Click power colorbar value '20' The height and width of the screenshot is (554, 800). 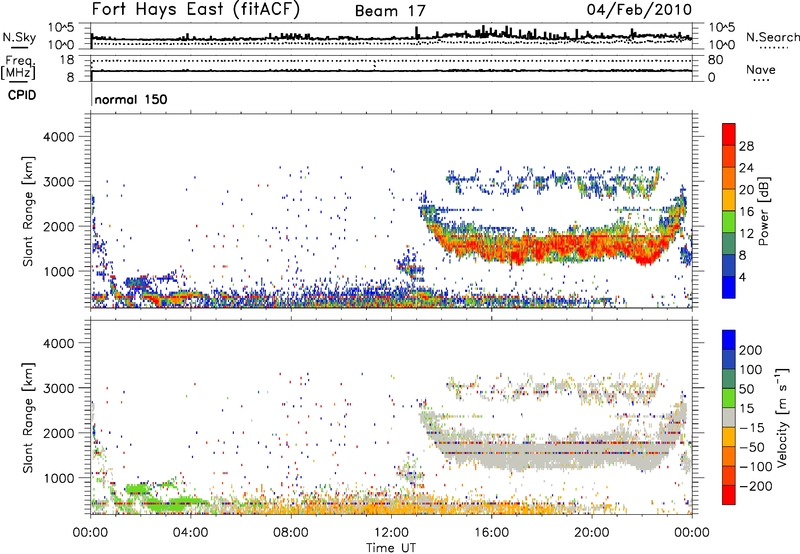click(x=746, y=190)
